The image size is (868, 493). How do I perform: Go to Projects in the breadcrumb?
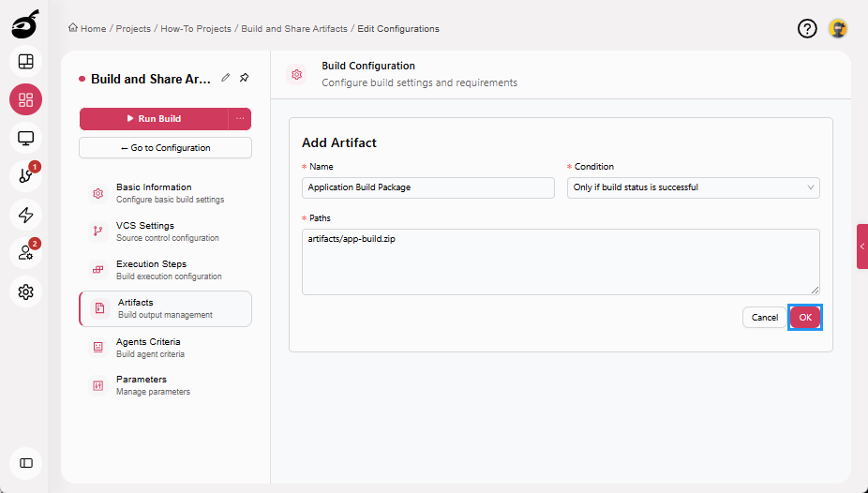tap(133, 29)
